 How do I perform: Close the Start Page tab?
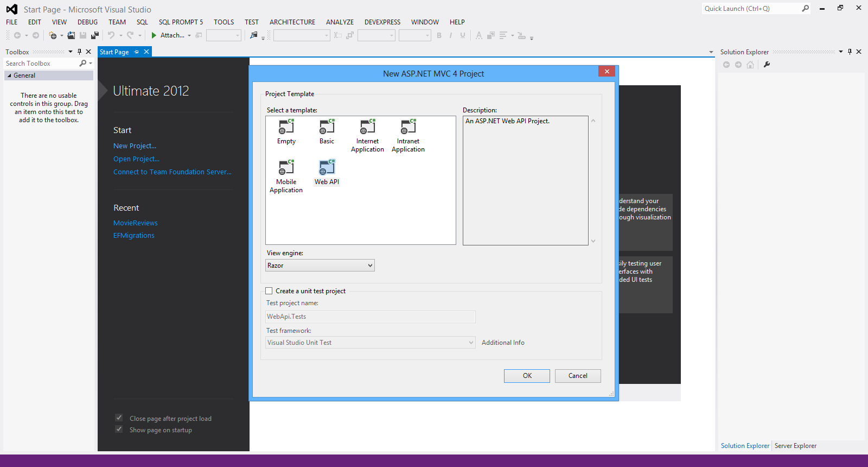146,52
